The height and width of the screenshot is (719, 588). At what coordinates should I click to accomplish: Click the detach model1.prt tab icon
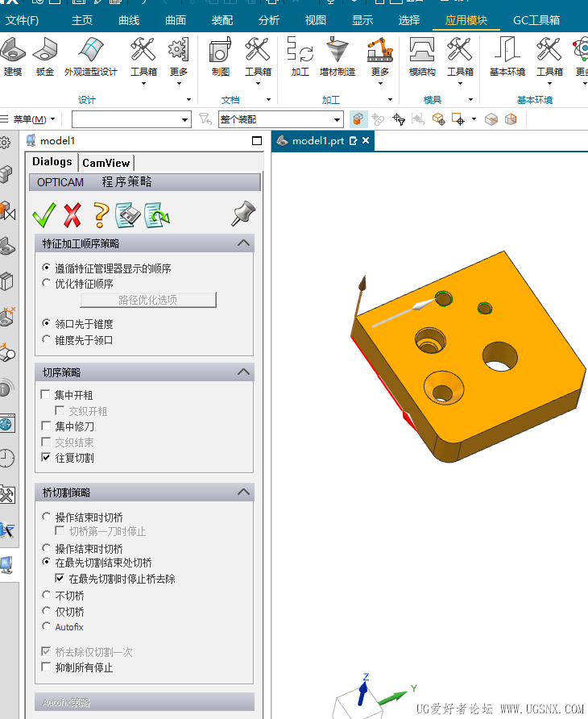(353, 141)
